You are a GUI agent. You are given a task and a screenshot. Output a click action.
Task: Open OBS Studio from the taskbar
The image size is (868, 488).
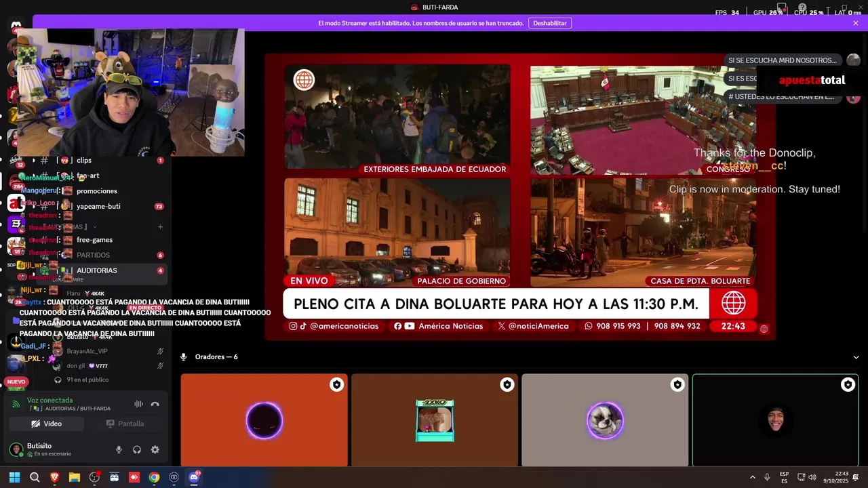pyautogui.click(x=94, y=477)
